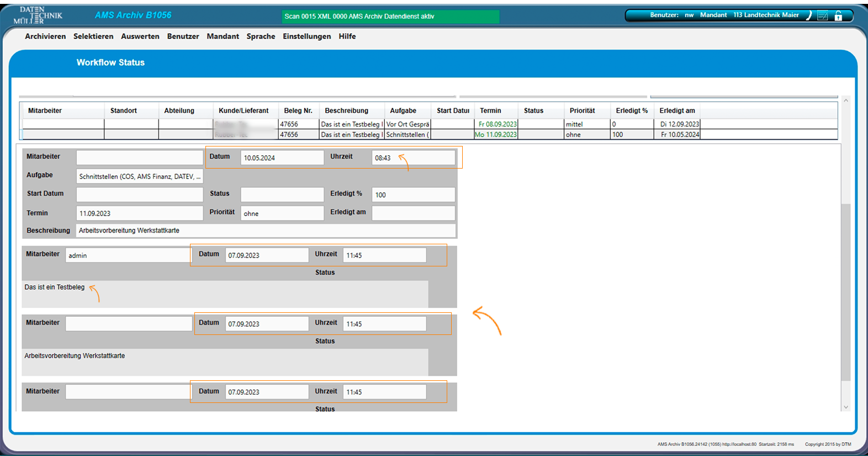This screenshot has width=868, height=456.
Task: Click the Daten Technik Müller logo
Action: coord(38,15)
